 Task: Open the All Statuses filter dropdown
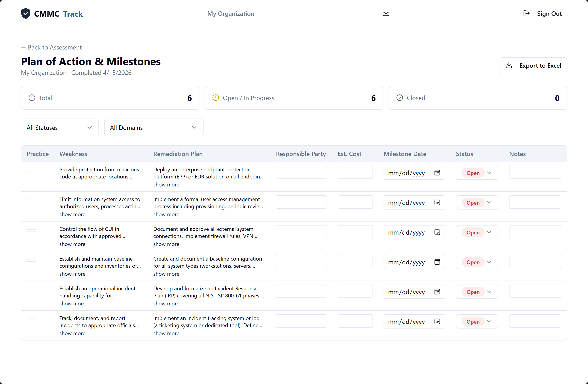60,128
